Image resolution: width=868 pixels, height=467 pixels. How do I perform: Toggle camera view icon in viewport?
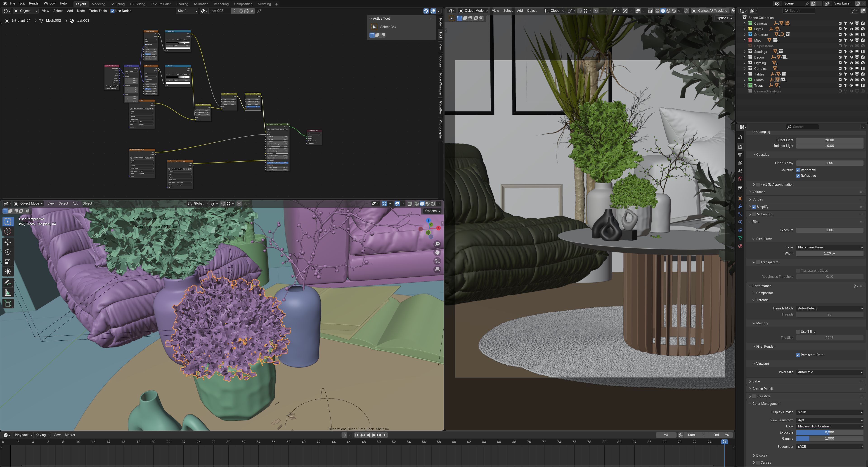coord(437,261)
